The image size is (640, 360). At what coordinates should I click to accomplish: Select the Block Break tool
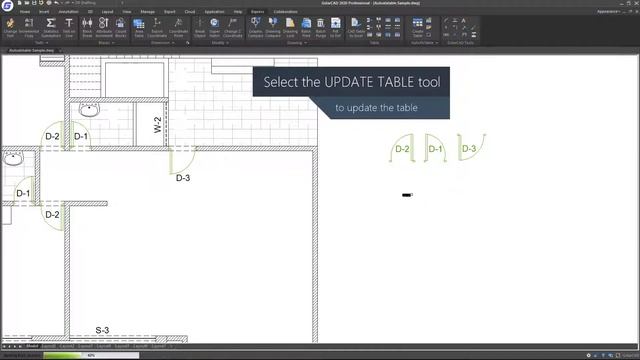87,27
